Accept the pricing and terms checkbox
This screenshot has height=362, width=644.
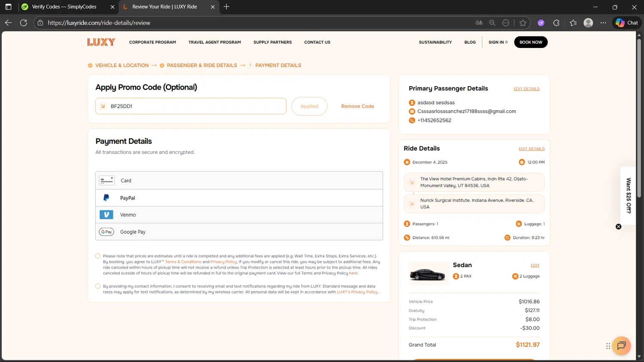tap(98, 256)
